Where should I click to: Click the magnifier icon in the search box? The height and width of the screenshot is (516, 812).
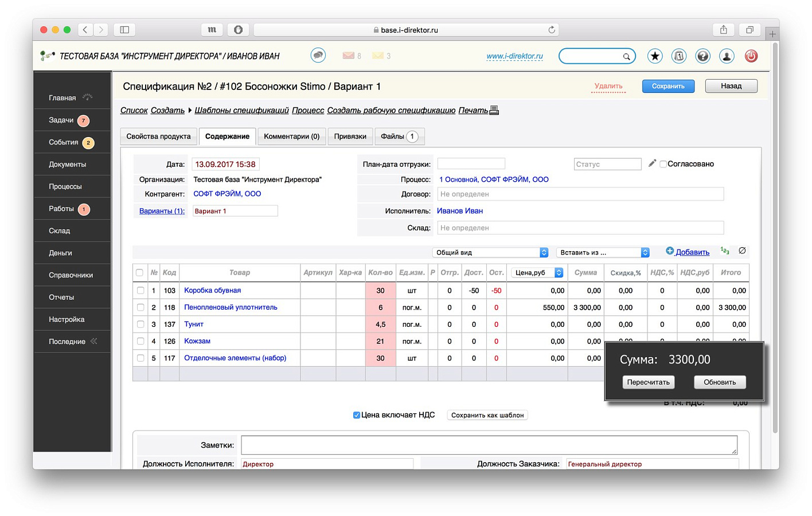coord(626,56)
